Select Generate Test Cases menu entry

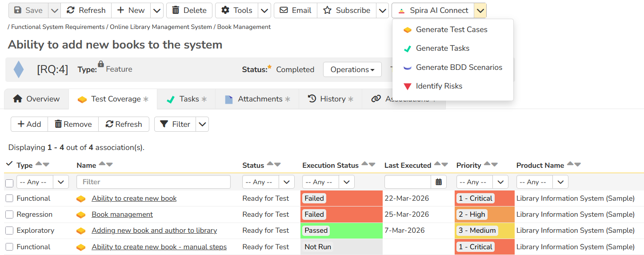point(453,29)
